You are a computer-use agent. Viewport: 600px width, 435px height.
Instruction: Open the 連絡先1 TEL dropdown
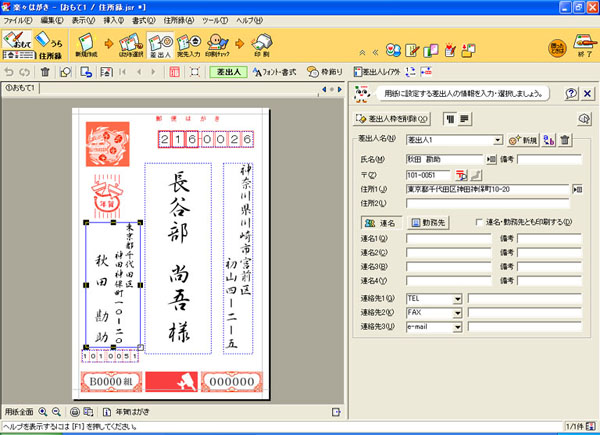tap(457, 298)
